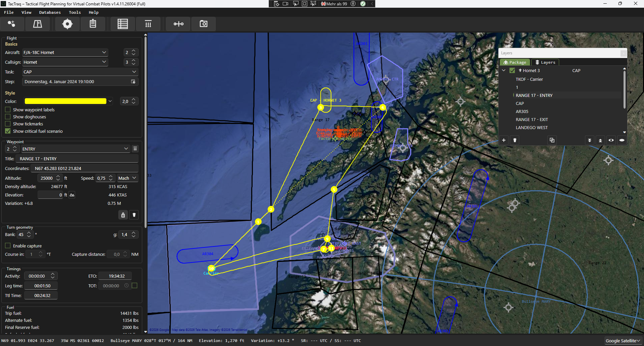Duplicate item using the Layers panel copy icon
This screenshot has width=644, height=346.
[x=552, y=140]
